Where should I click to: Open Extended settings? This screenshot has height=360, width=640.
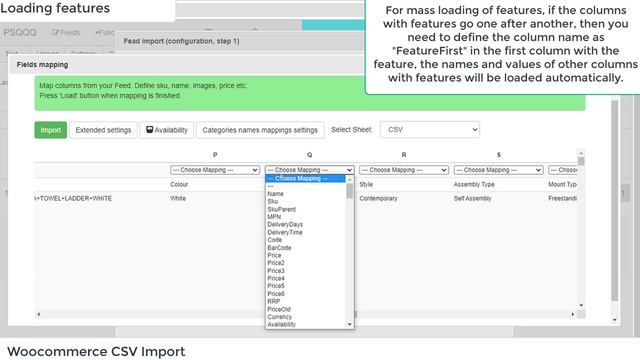(x=103, y=130)
